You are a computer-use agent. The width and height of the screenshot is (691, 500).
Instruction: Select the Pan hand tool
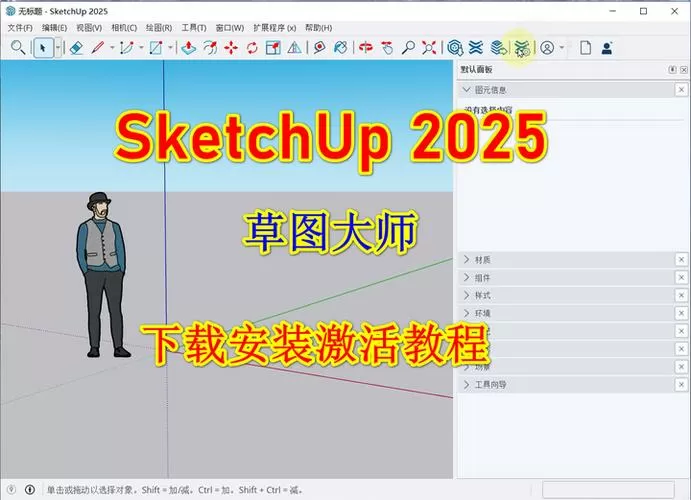387,48
